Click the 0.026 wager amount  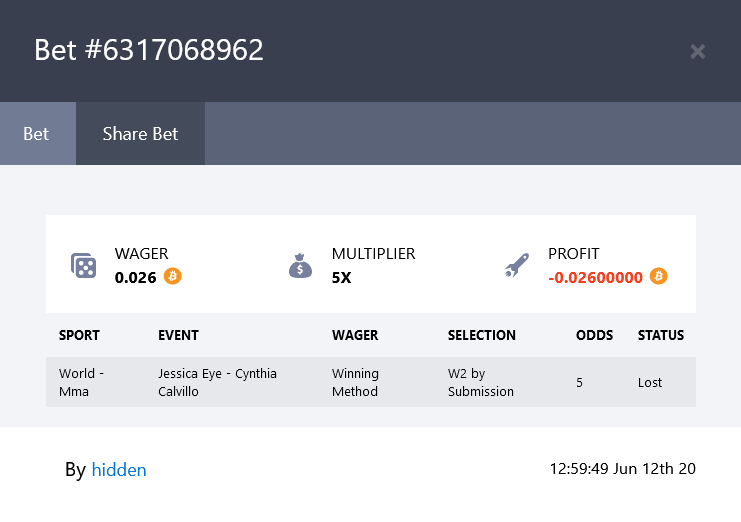point(136,277)
